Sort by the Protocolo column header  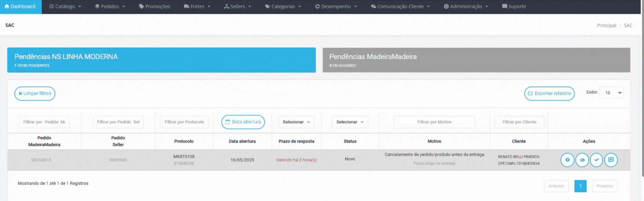click(184, 141)
